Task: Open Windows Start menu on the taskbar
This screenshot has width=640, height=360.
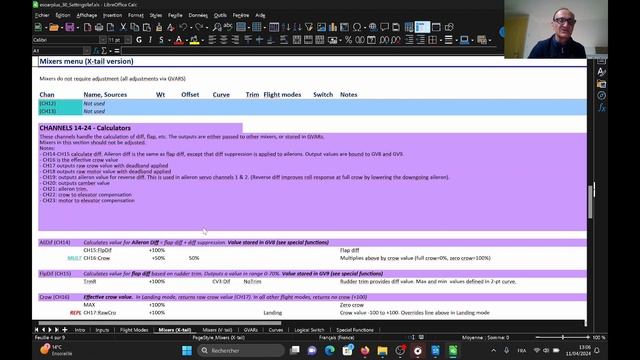Action: 187,351
